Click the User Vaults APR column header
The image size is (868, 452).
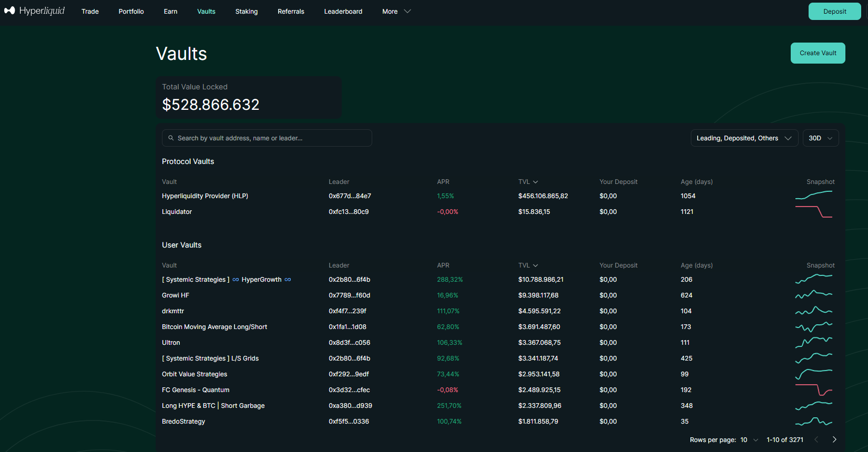[443, 265]
